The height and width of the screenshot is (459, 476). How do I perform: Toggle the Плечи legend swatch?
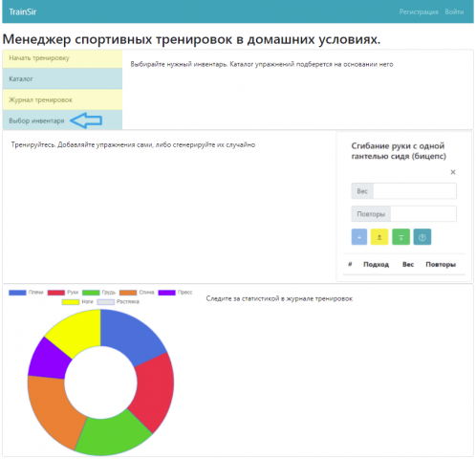tap(17, 293)
